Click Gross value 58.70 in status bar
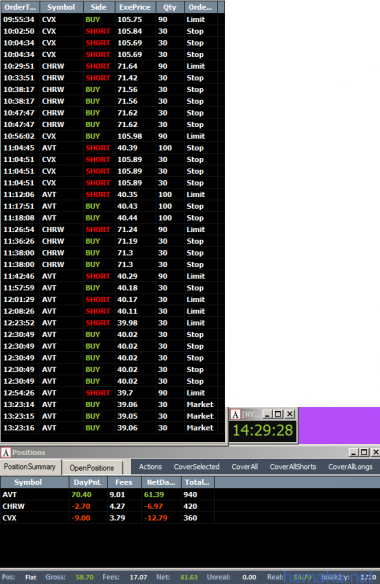Screen dimensions: 380x584 [x=85, y=577]
